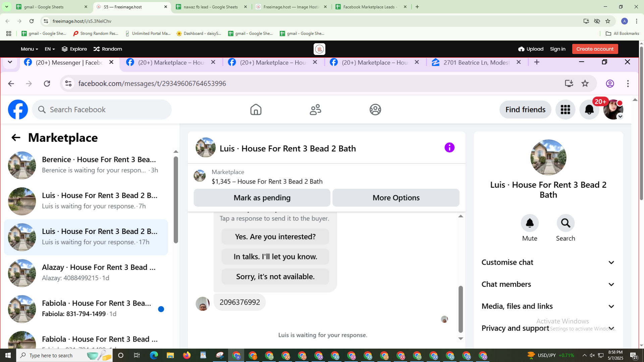Click the Random shuffle icon
Screen dimensions: 644x362
pos(97,49)
